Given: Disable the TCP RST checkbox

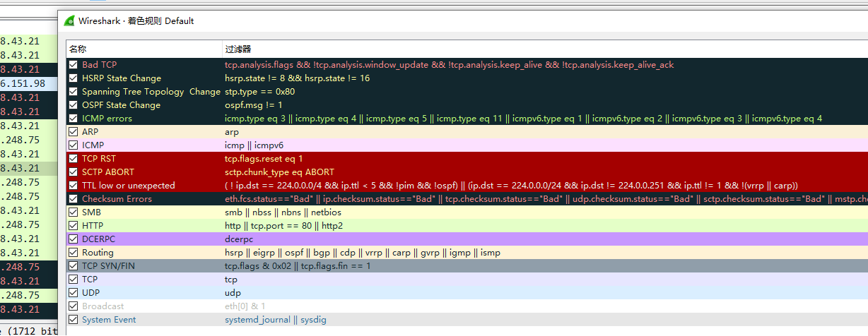Looking at the screenshot, I should 73,159.
